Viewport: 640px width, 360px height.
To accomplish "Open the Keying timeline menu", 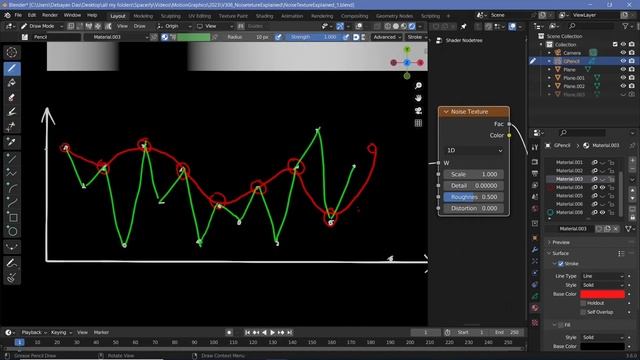I will coord(61,333).
